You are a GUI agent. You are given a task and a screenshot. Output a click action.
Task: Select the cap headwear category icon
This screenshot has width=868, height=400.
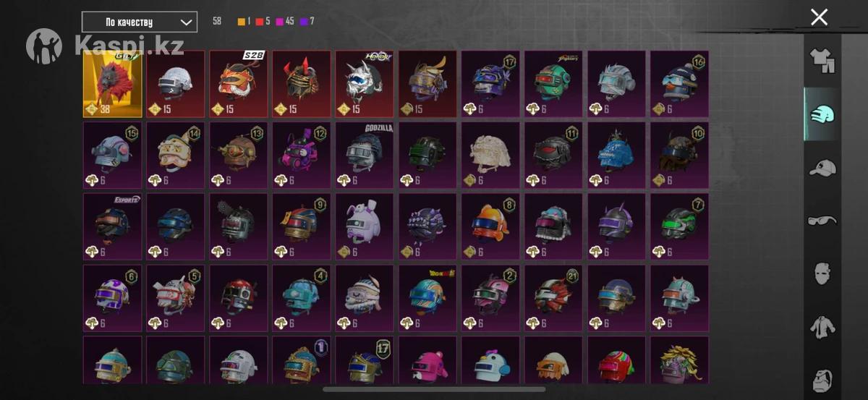point(822,168)
